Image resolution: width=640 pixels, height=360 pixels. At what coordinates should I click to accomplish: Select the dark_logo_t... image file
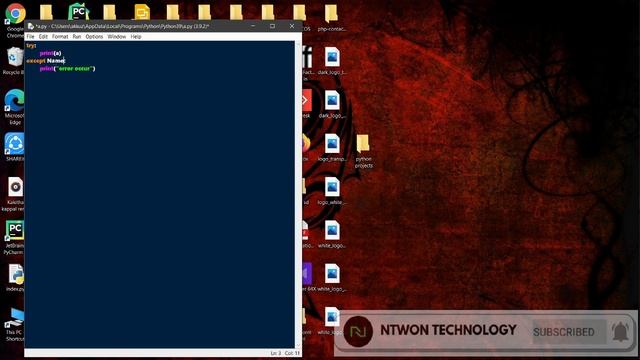tap(332, 61)
